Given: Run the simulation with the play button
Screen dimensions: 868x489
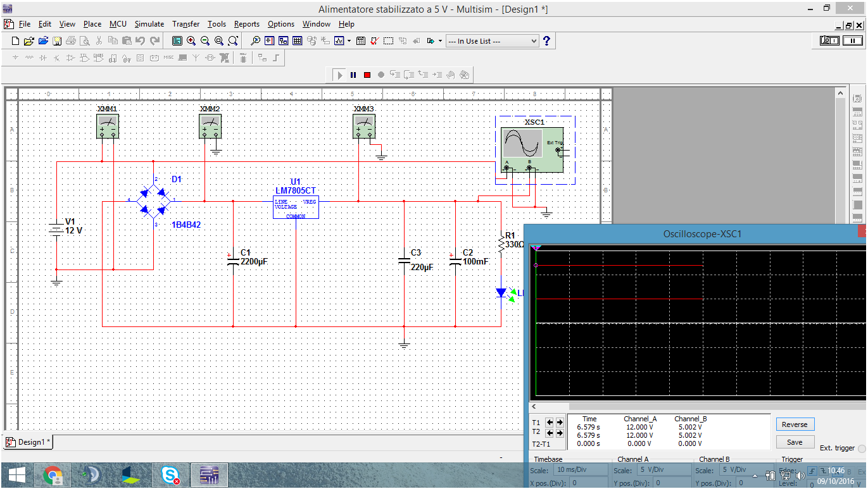Looking at the screenshot, I should pyautogui.click(x=340, y=75).
